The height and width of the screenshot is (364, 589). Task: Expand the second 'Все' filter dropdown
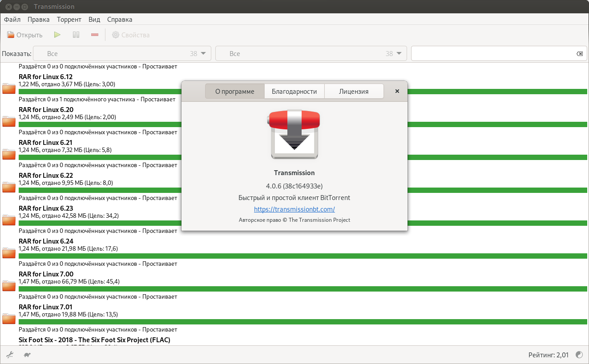[311, 53]
